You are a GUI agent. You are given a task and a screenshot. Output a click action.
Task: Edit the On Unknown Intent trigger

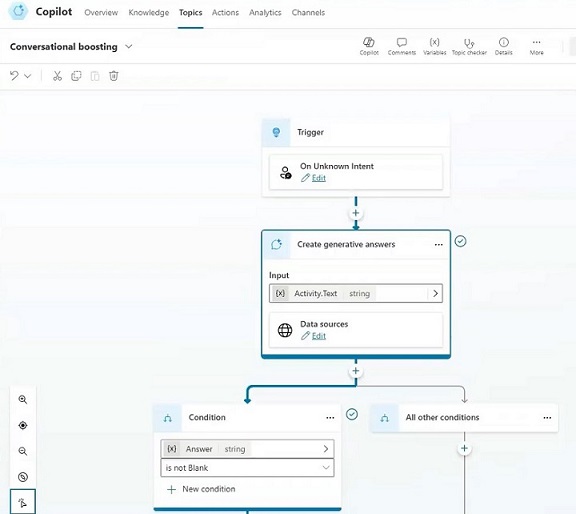[318, 178]
